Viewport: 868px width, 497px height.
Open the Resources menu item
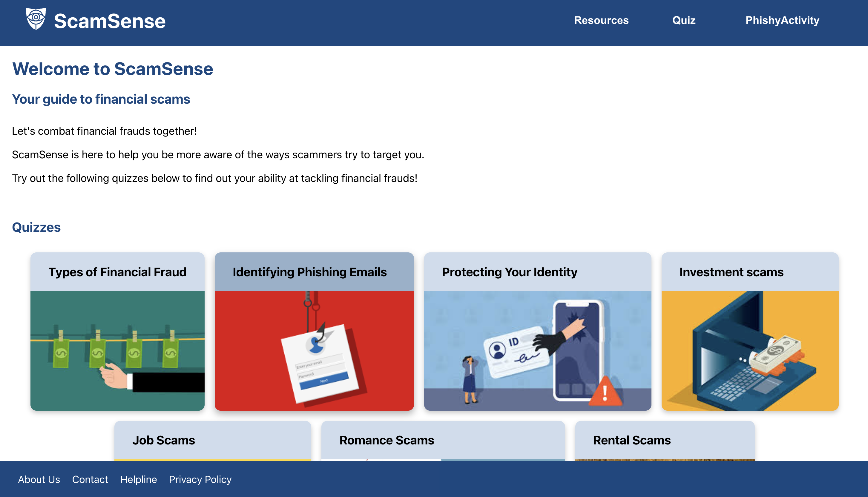click(x=601, y=20)
